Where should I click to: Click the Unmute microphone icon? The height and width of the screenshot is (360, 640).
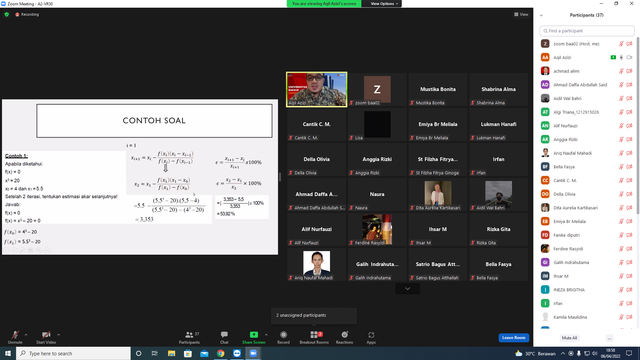[x=15, y=335]
